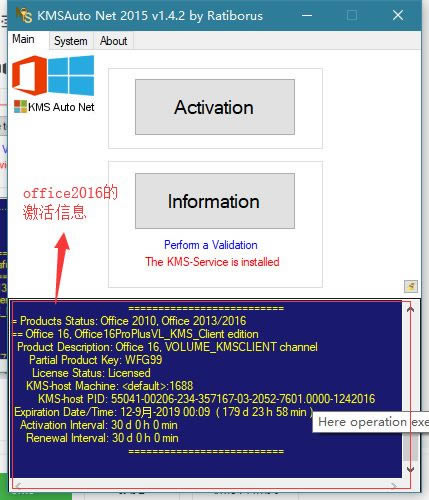Click the Product Description line

point(167,347)
